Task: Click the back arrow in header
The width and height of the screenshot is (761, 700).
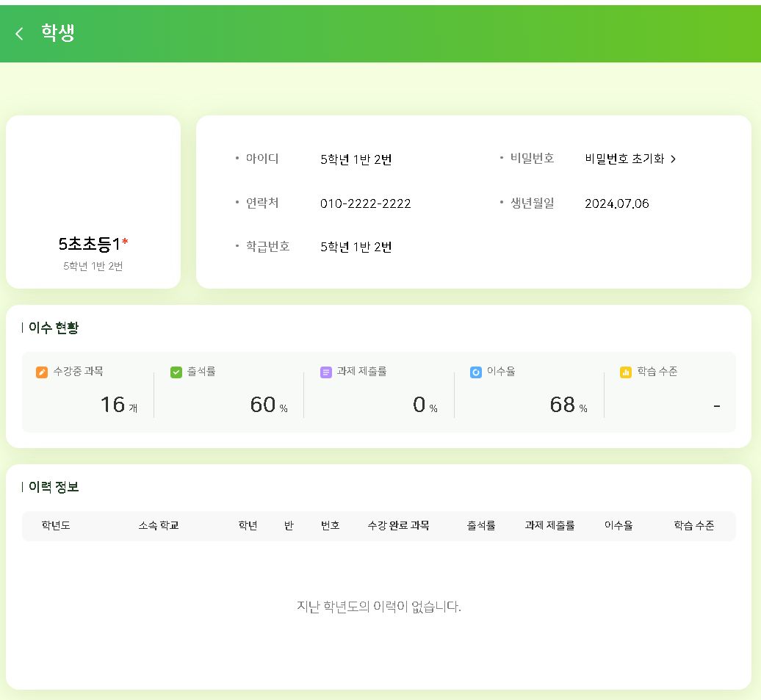Action: click(19, 34)
